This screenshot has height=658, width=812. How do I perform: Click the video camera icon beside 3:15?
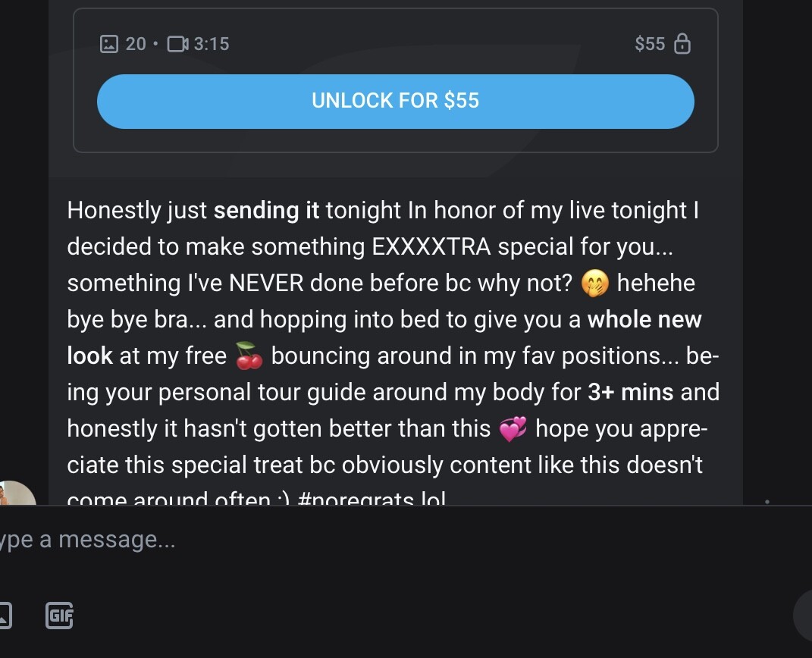[177, 44]
